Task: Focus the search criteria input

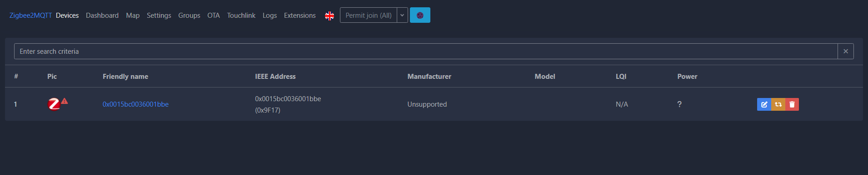Action: [426, 51]
